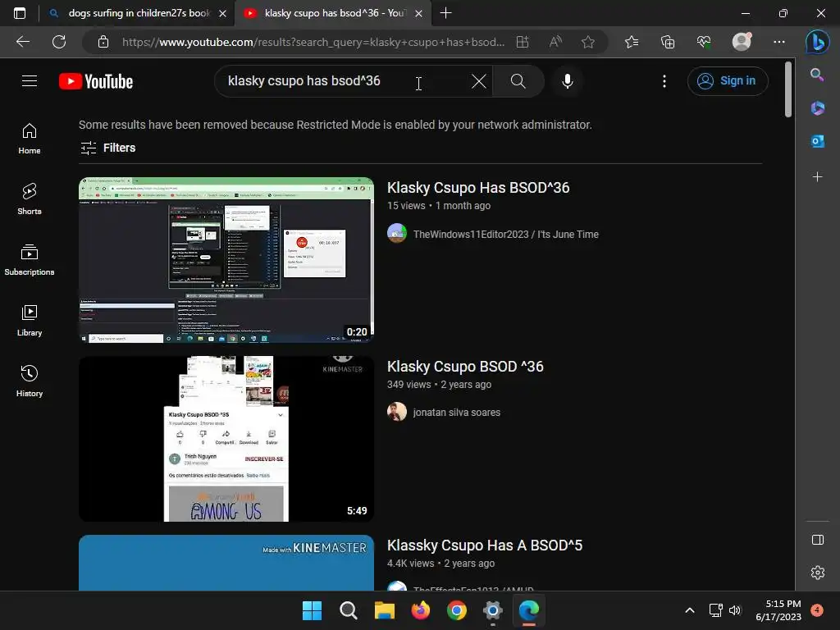Open History in the sidebar
The height and width of the screenshot is (630, 840).
click(30, 381)
